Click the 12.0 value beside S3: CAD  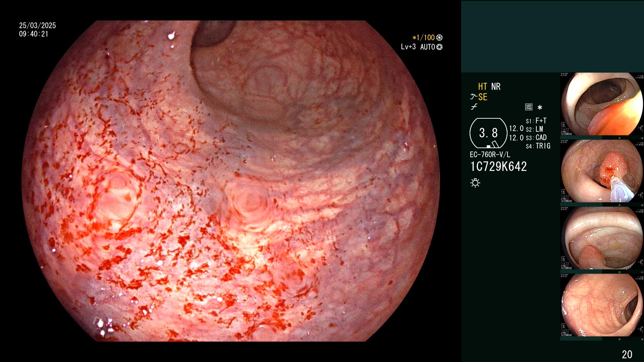point(516,138)
